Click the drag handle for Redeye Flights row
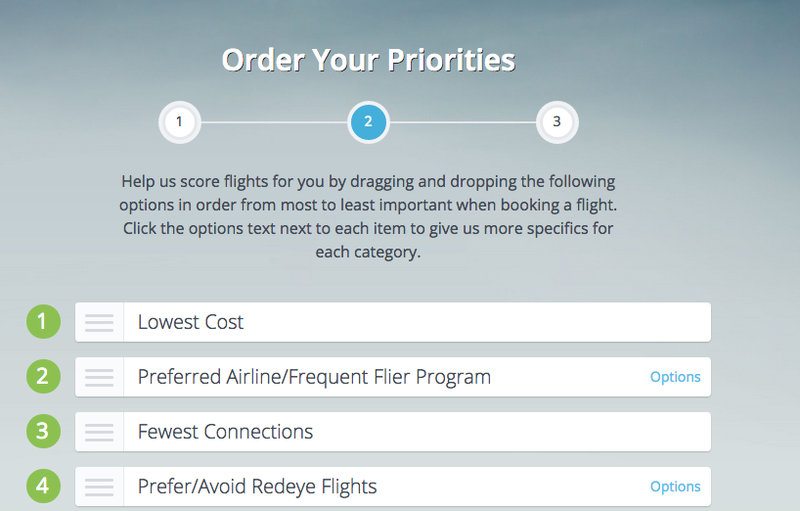The width and height of the screenshot is (800, 511). [x=99, y=487]
